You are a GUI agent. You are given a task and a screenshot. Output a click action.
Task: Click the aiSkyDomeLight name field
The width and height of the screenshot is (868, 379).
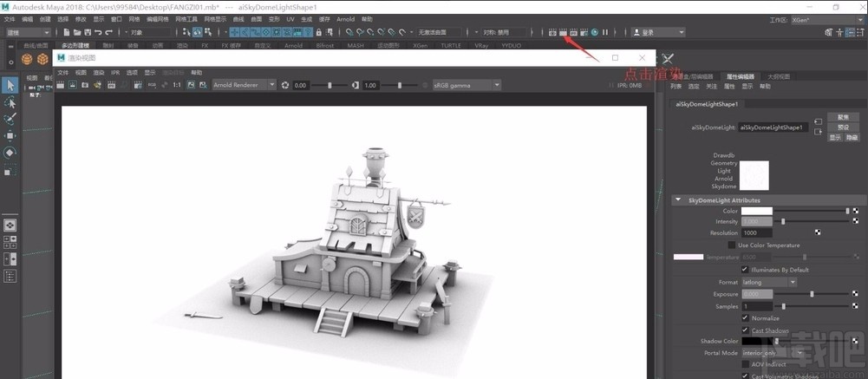773,127
